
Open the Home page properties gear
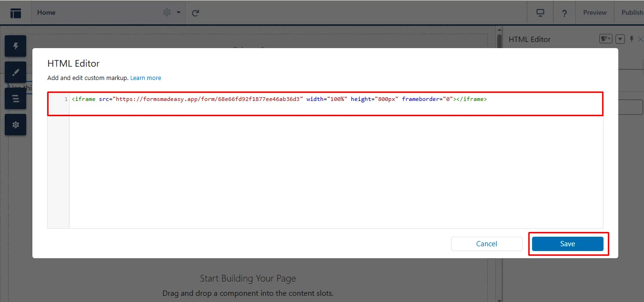pyautogui.click(x=167, y=12)
